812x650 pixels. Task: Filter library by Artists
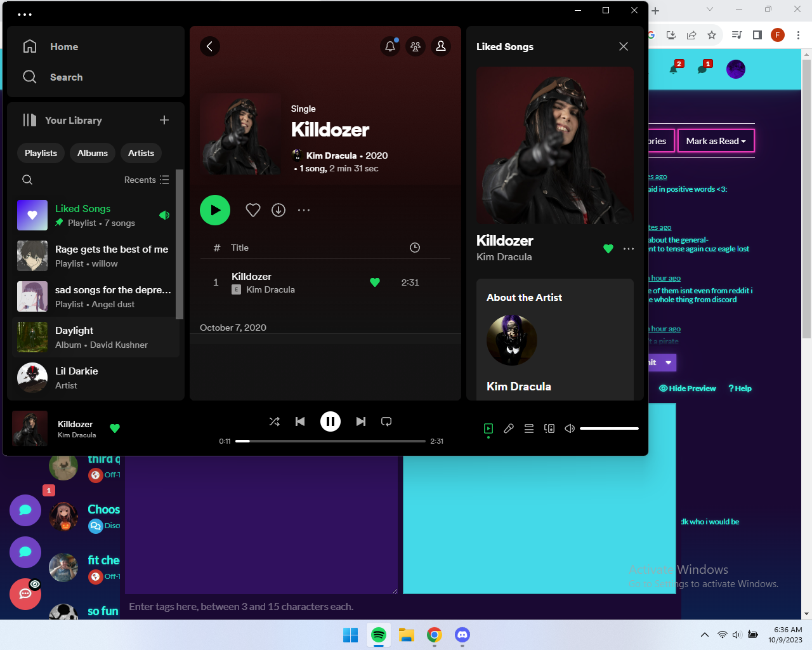(141, 153)
